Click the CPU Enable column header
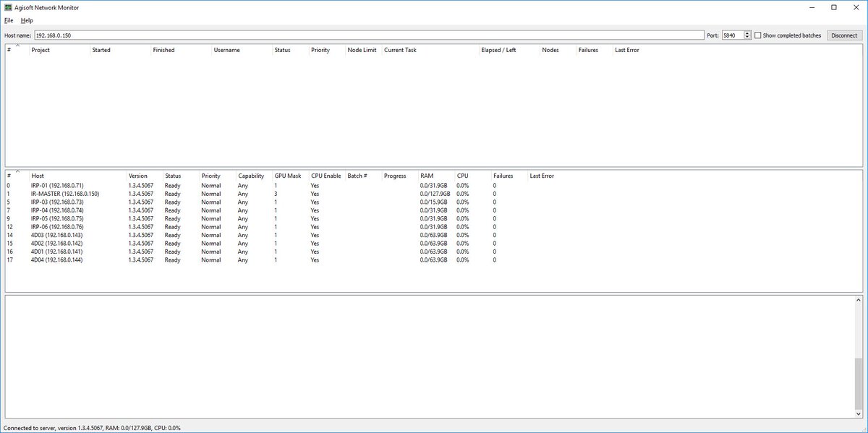The image size is (868, 433). click(x=325, y=176)
